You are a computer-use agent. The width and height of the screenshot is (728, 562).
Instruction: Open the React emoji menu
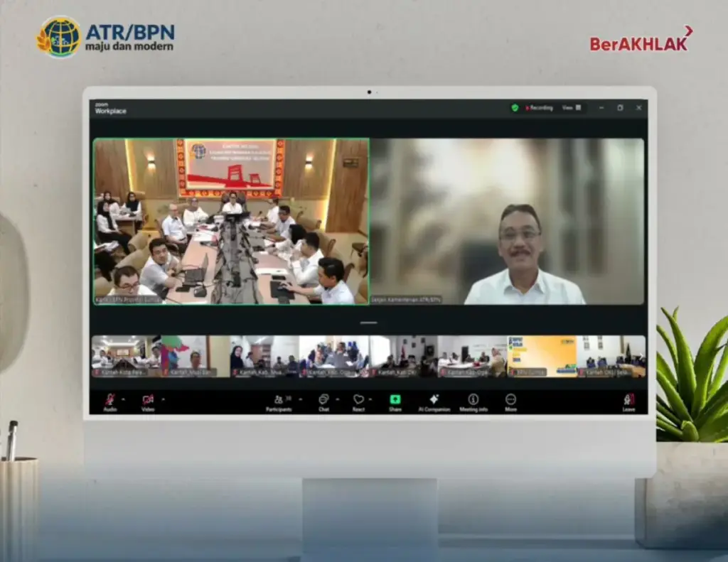358,401
